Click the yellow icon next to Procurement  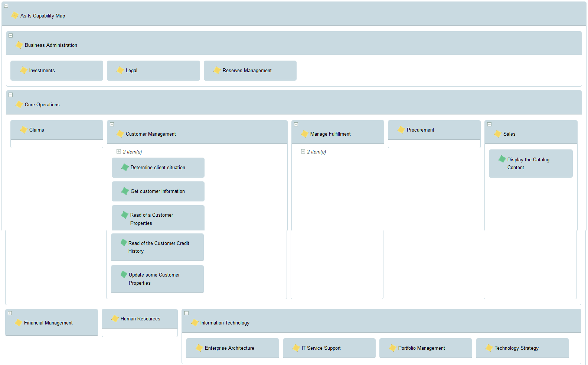tap(401, 130)
